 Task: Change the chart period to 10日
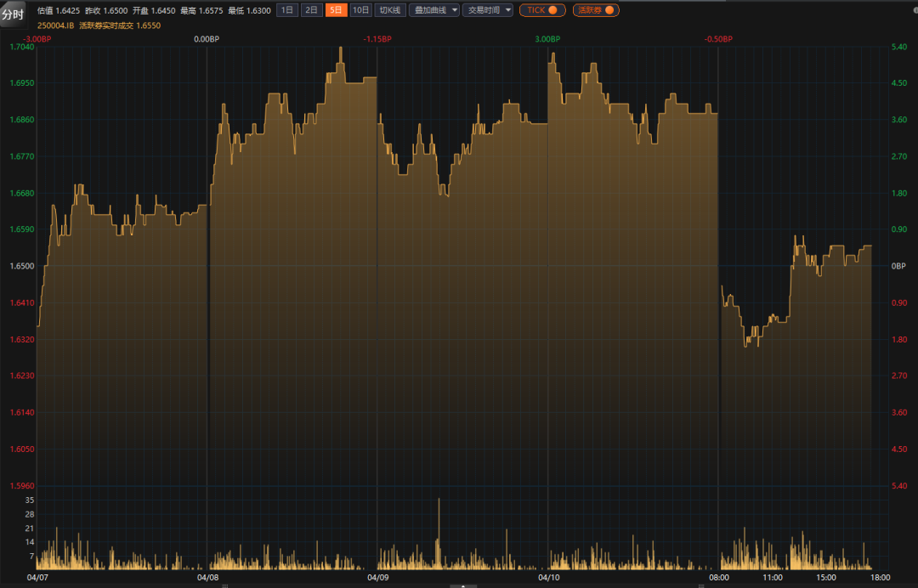coord(361,10)
